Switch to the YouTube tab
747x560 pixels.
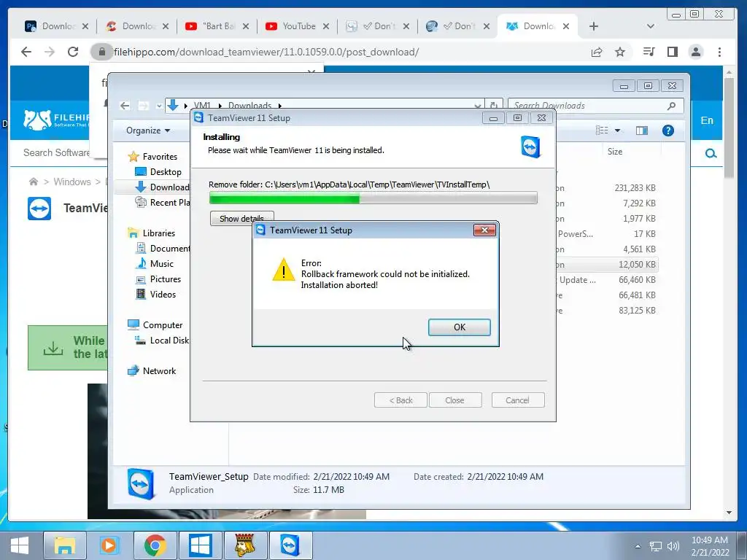click(x=298, y=26)
